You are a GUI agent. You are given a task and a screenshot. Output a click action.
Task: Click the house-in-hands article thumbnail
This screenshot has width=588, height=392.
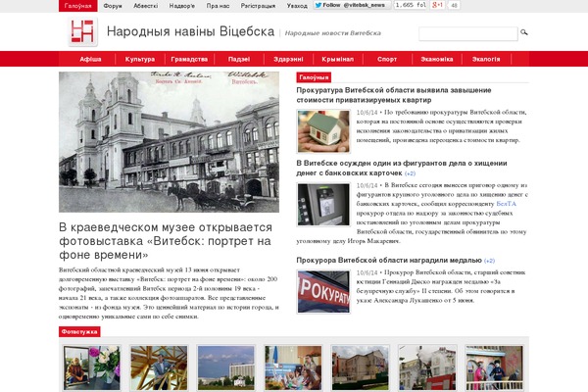point(323,131)
